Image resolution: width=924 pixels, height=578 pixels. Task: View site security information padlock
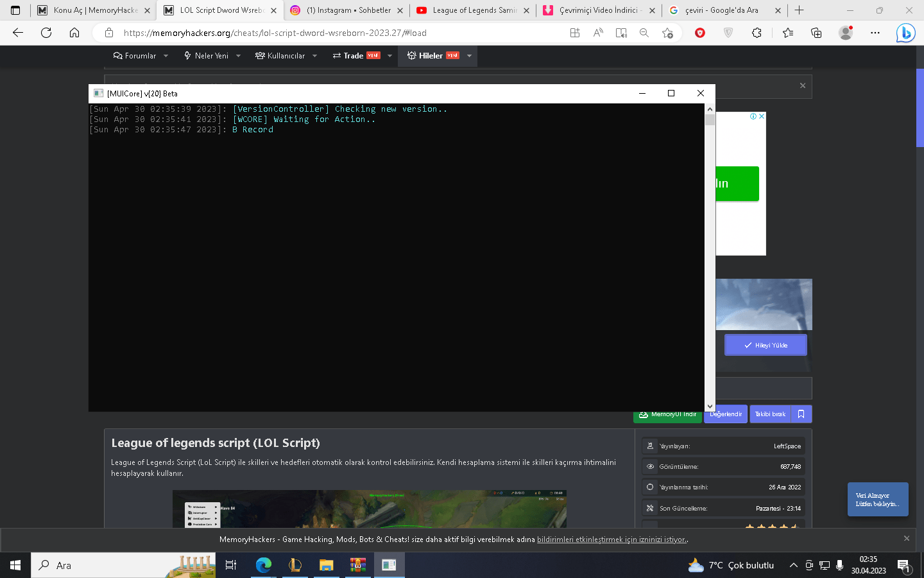pos(109,33)
